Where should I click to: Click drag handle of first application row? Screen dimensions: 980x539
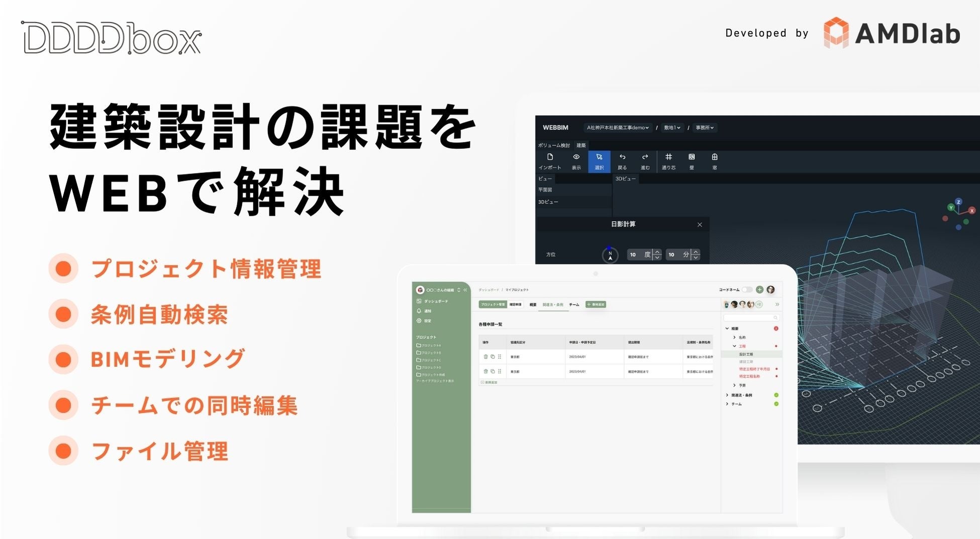click(x=500, y=357)
